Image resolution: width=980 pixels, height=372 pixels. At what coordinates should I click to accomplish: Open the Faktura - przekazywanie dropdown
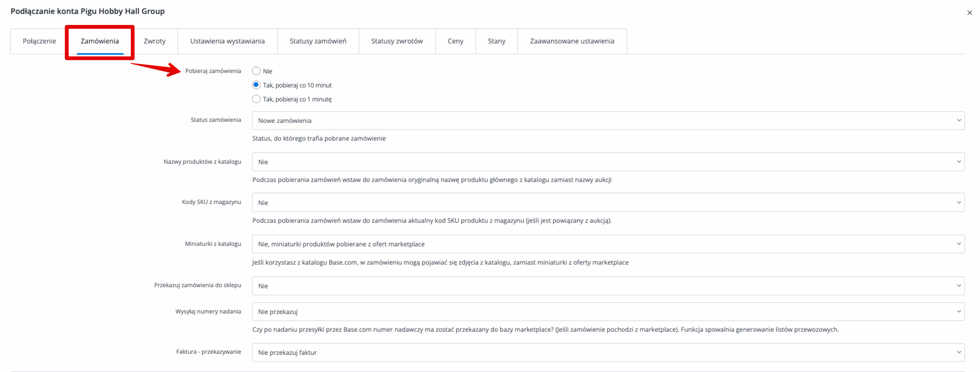tap(608, 352)
